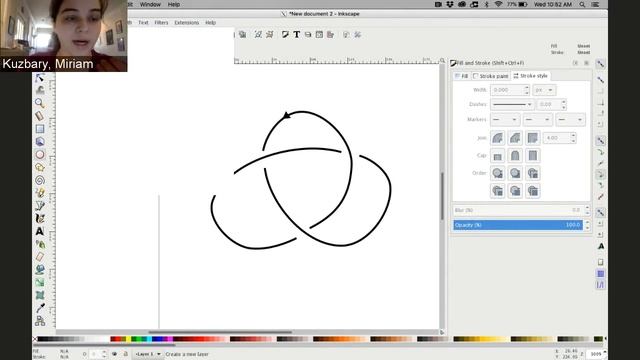Open the mid marker dropdown

[x=538, y=120]
